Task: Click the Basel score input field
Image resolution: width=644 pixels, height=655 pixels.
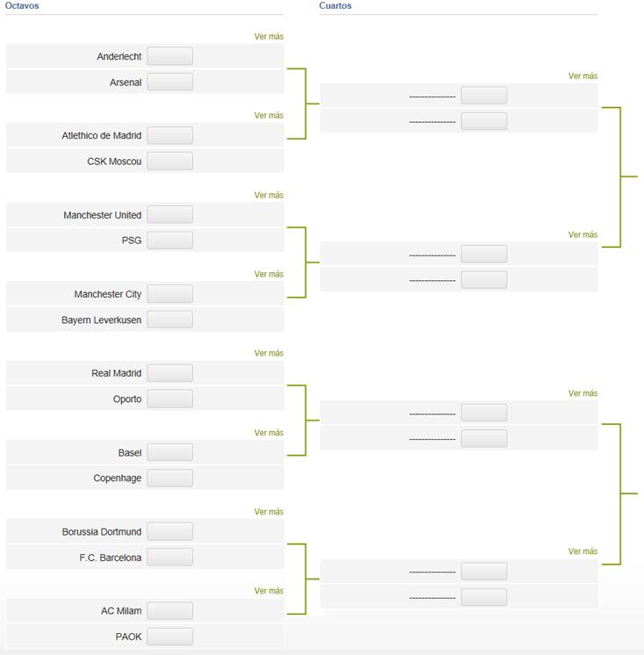Action: click(x=170, y=452)
